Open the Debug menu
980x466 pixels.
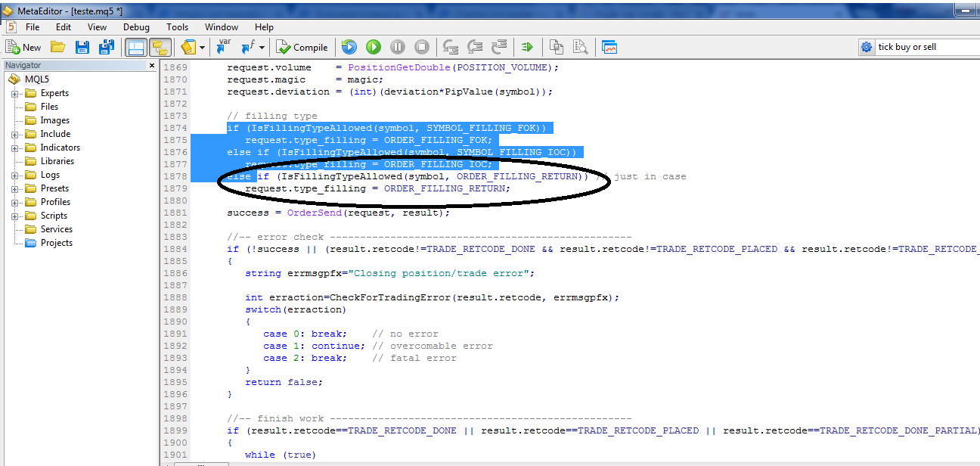pos(137,26)
